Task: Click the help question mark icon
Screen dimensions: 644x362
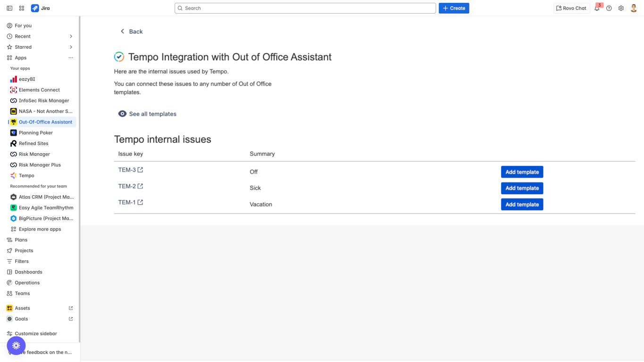Action: click(609, 8)
